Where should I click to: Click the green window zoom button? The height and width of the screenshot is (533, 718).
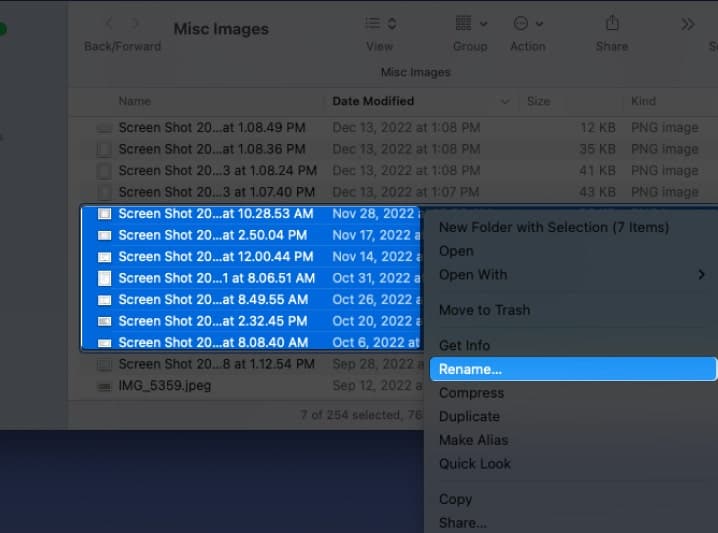(x=2, y=29)
